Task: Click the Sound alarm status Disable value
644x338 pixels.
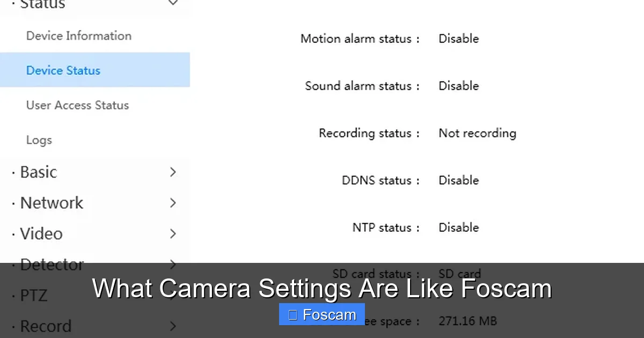Action: 458,85
